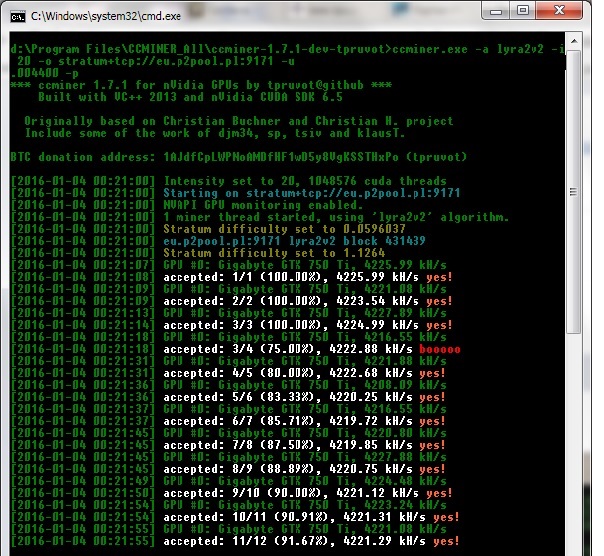The image size is (604, 556).
Task: Click the scrollbar up arrow
Action: (576, 42)
